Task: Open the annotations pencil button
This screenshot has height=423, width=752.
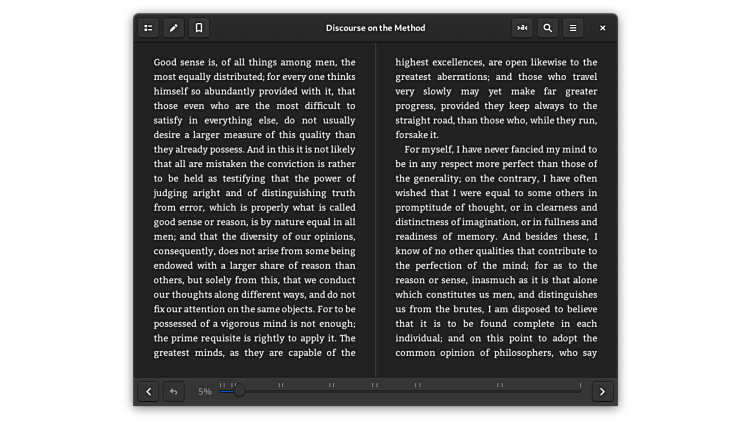Action: 173,28
